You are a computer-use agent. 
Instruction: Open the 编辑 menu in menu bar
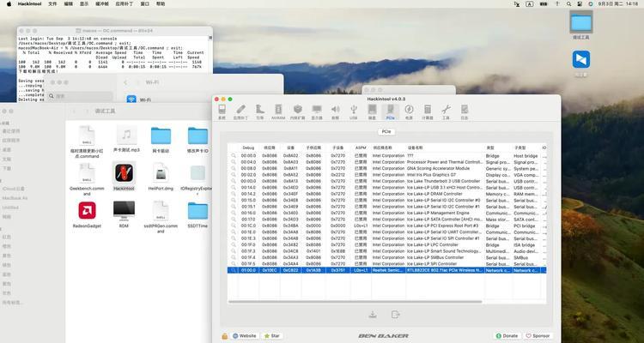coord(69,3)
